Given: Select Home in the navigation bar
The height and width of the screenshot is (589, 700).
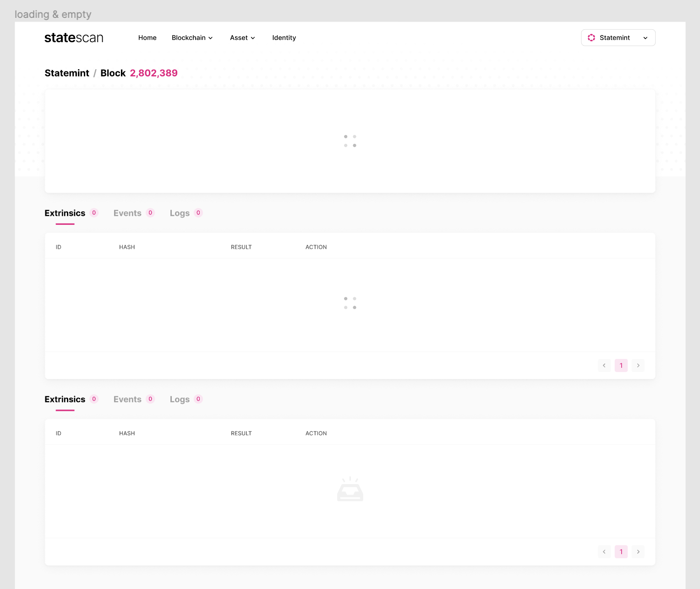Looking at the screenshot, I should pos(147,38).
